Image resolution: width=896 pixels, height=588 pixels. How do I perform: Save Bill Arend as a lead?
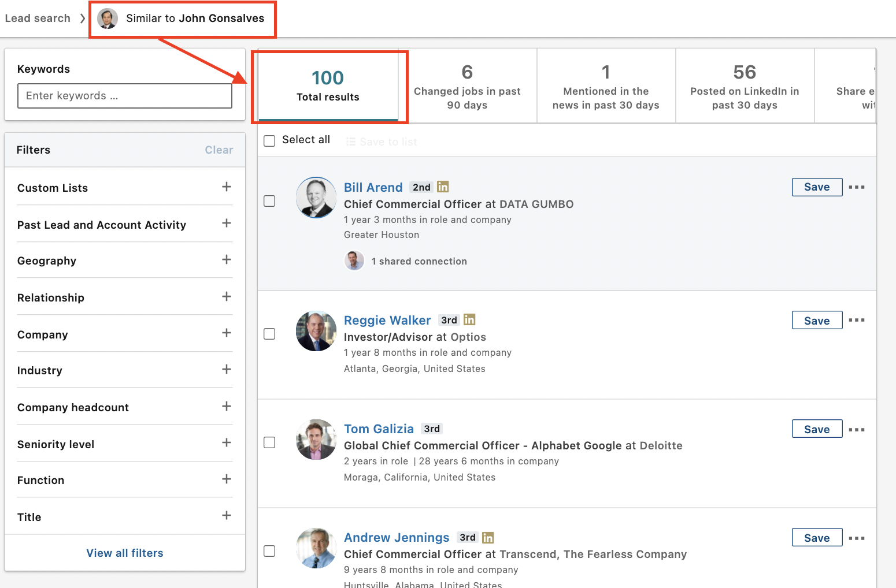tap(817, 187)
